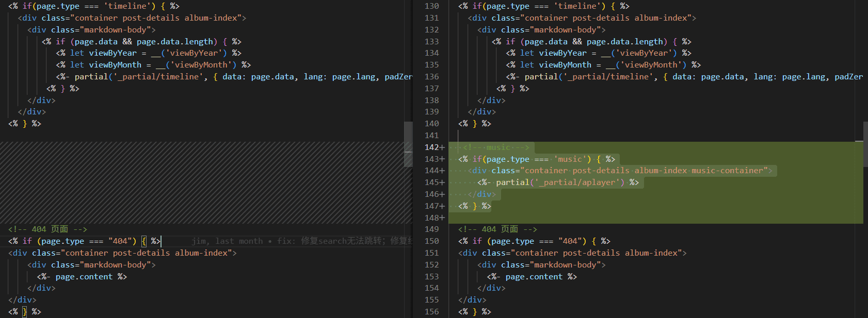Click line number 140 in the gutter
The width and height of the screenshot is (868, 318).
point(431,124)
